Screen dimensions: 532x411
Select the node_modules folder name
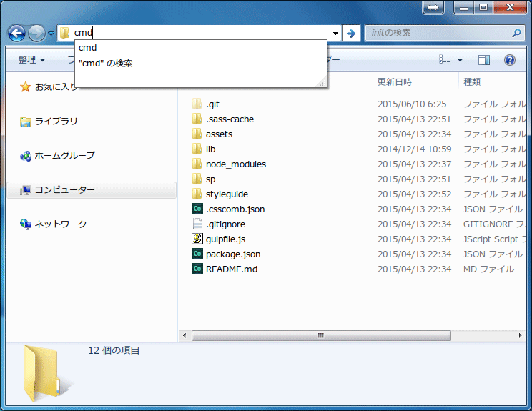(236, 164)
